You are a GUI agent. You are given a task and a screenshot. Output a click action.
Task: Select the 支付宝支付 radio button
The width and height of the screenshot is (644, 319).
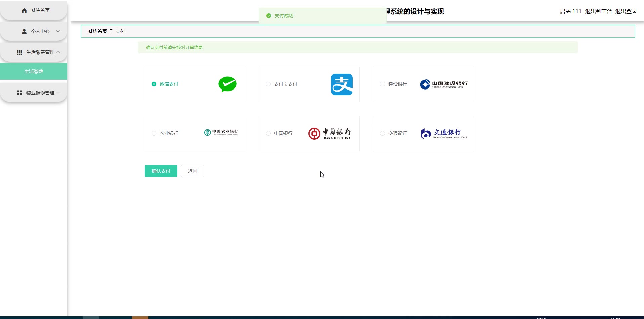(x=268, y=84)
